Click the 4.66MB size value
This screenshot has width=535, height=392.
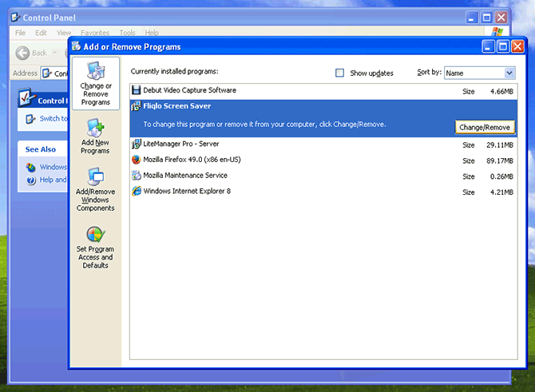click(501, 92)
